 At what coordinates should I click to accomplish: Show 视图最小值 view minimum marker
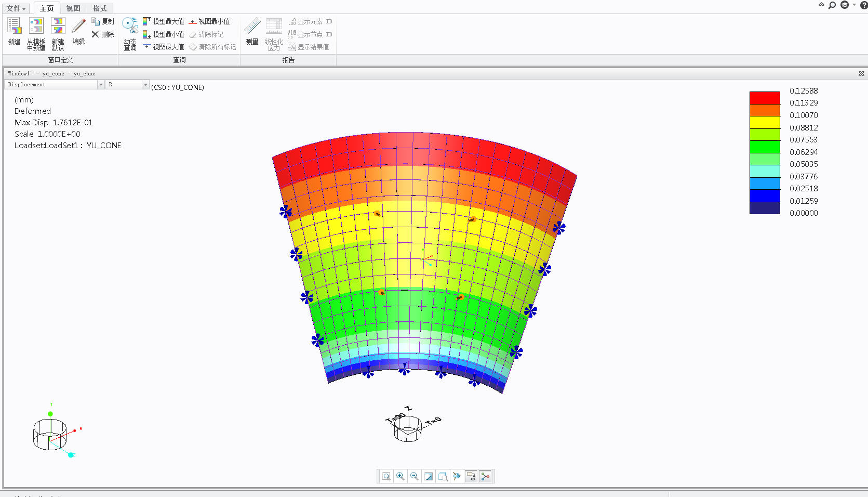coord(209,21)
